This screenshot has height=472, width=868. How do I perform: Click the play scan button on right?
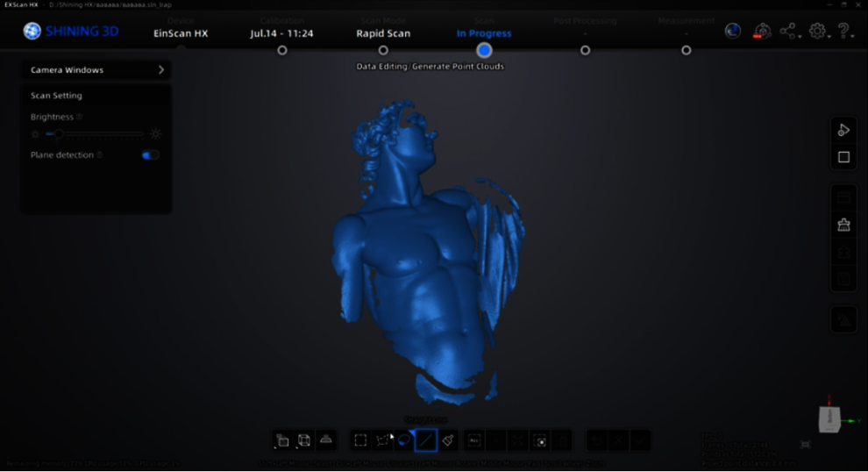(x=843, y=131)
